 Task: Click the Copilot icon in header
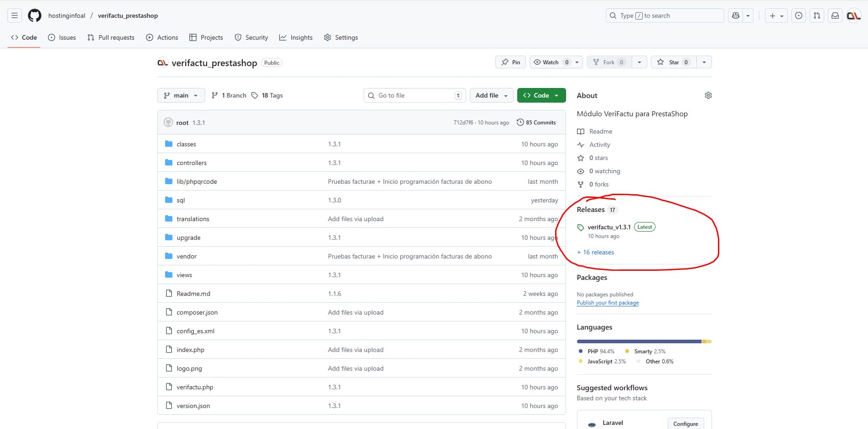pyautogui.click(x=735, y=16)
